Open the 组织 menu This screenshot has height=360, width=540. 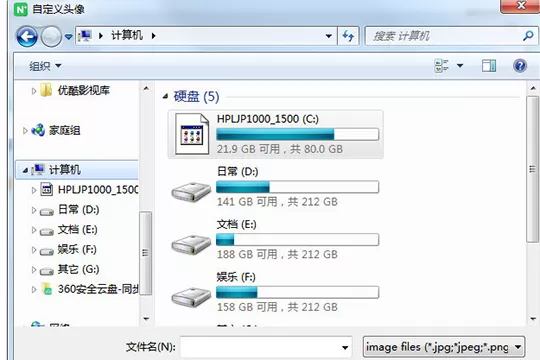tap(45, 66)
